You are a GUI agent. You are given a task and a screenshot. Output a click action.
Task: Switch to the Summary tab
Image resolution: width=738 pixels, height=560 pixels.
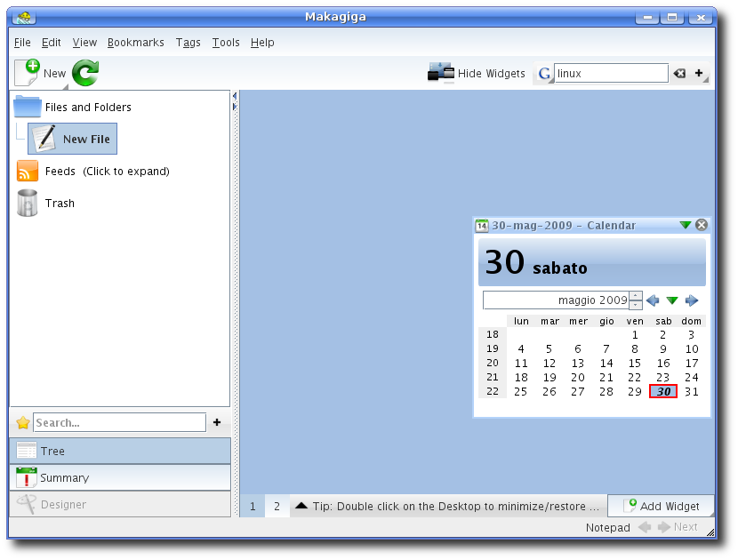[x=120, y=477]
